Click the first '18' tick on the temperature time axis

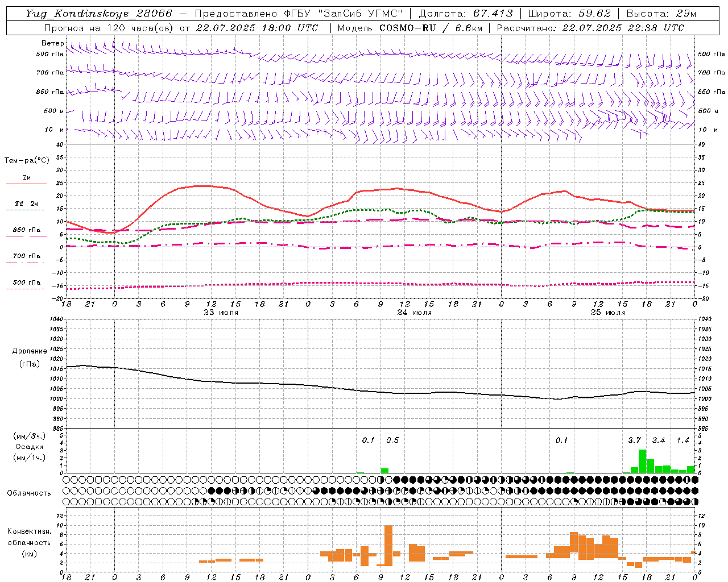[67, 304]
